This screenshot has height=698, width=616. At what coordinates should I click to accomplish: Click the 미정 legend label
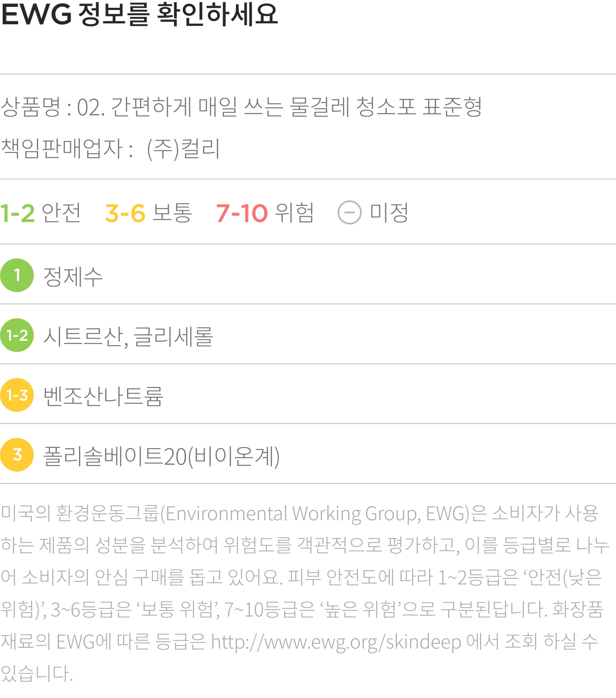pos(389,213)
